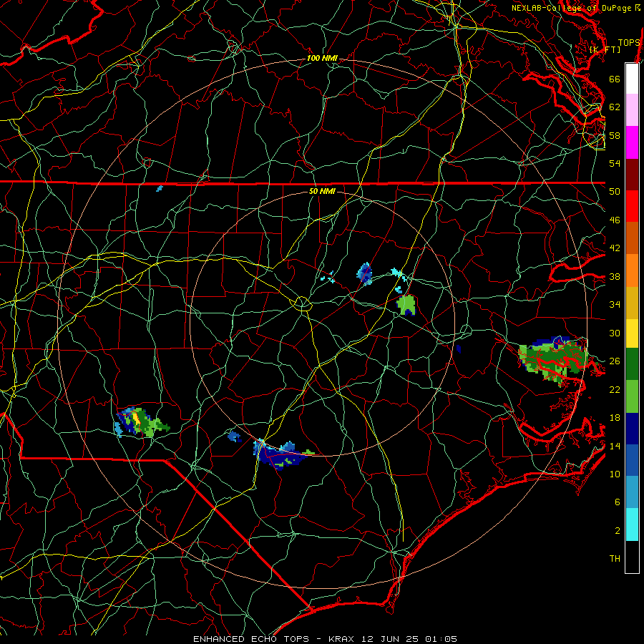644x644 pixels.
Task: Click the light pink legend swatch near 62
Action: pyautogui.click(x=632, y=110)
